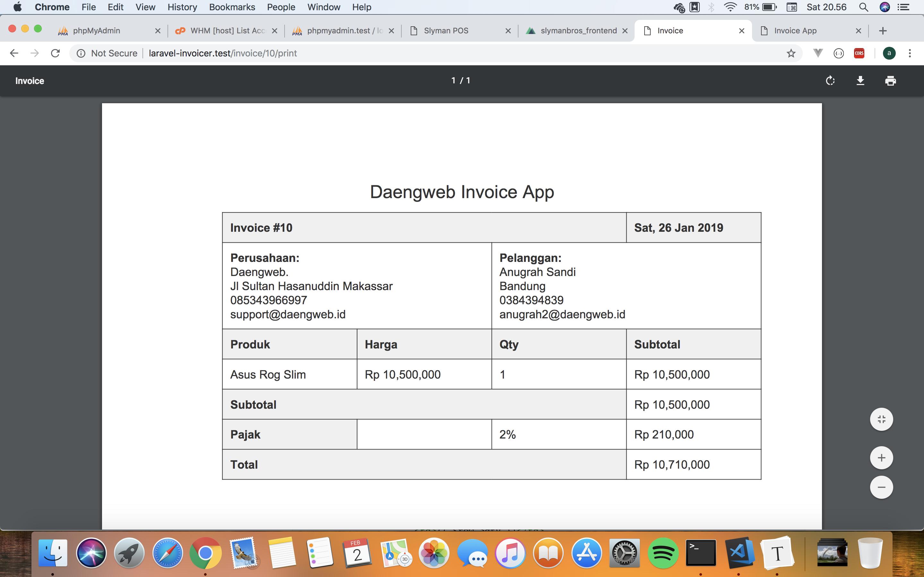
Task: Click the zoom out button on invoice
Action: pyautogui.click(x=882, y=487)
